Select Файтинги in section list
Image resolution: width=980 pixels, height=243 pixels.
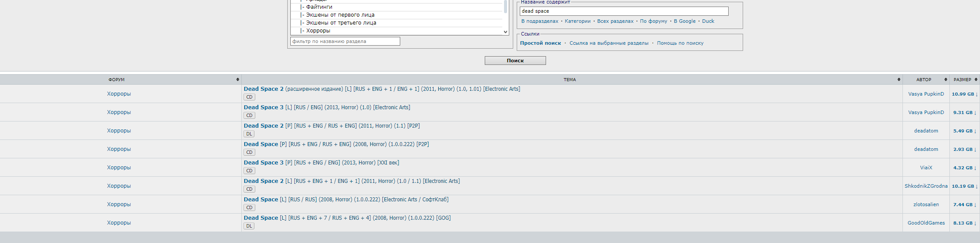pyautogui.click(x=397, y=7)
